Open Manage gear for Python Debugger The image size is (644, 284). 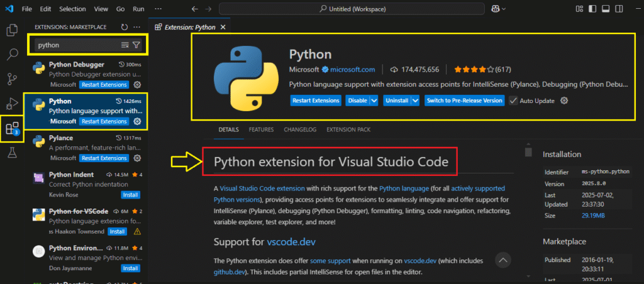pos(138,85)
